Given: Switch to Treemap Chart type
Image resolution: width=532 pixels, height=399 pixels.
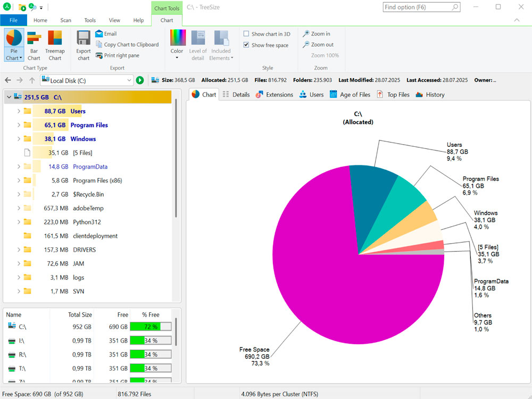Looking at the screenshot, I should tap(55, 45).
